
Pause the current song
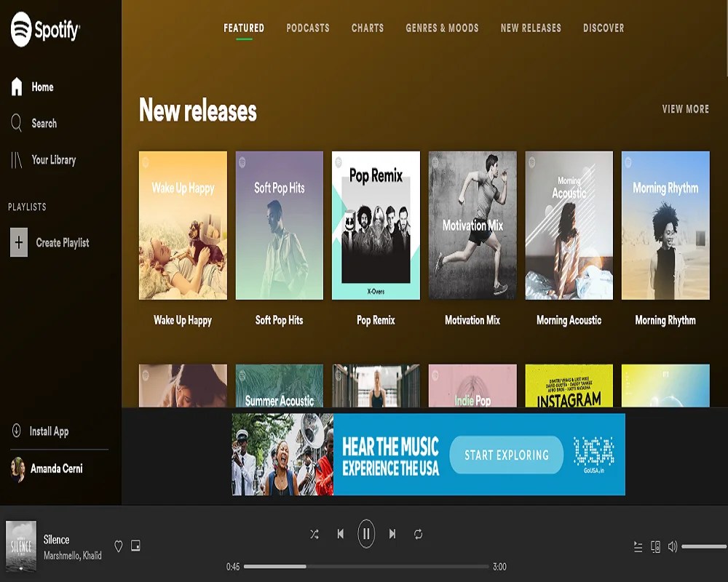click(366, 534)
